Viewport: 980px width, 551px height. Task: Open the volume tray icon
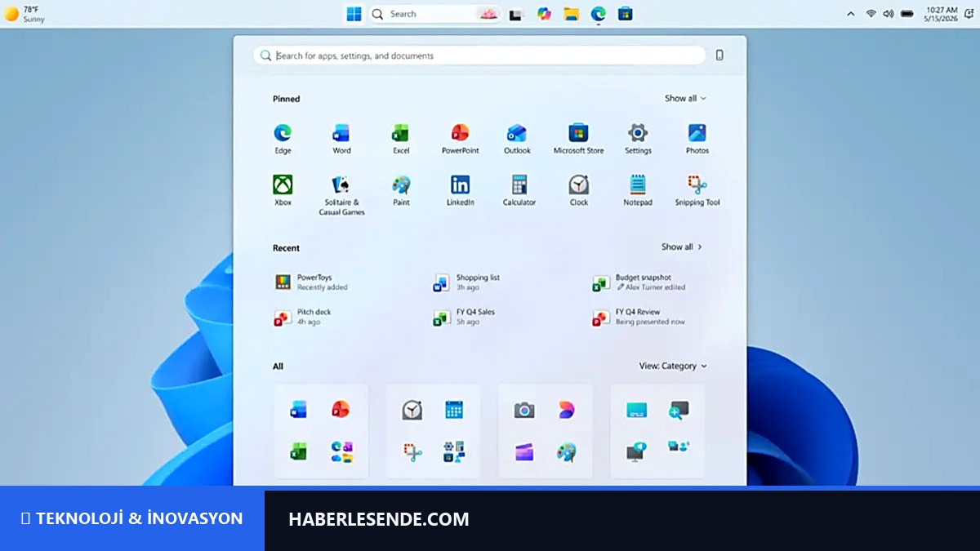coord(889,14)
